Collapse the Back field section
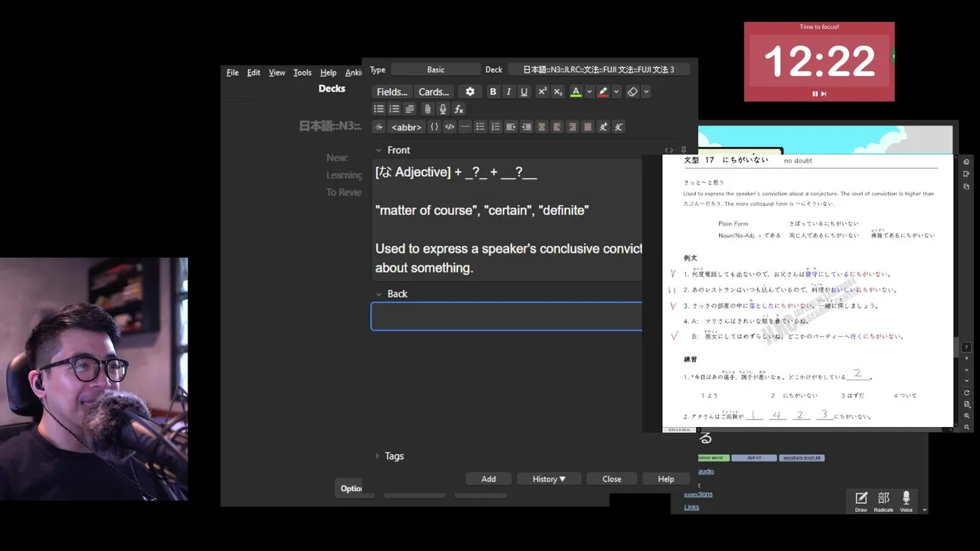This screenshot has height=551, width=980. [378, 294]
